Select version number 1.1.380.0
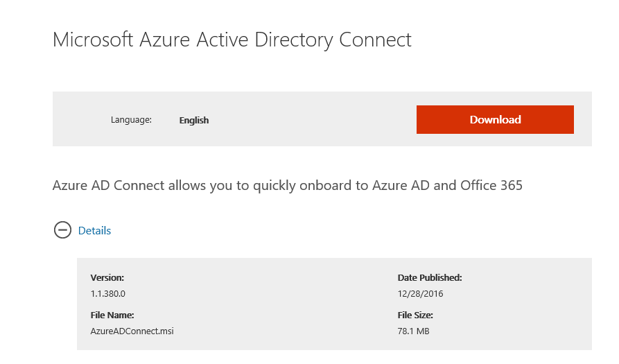The height and width of the screenshot is (364, 619). (107, 294)
